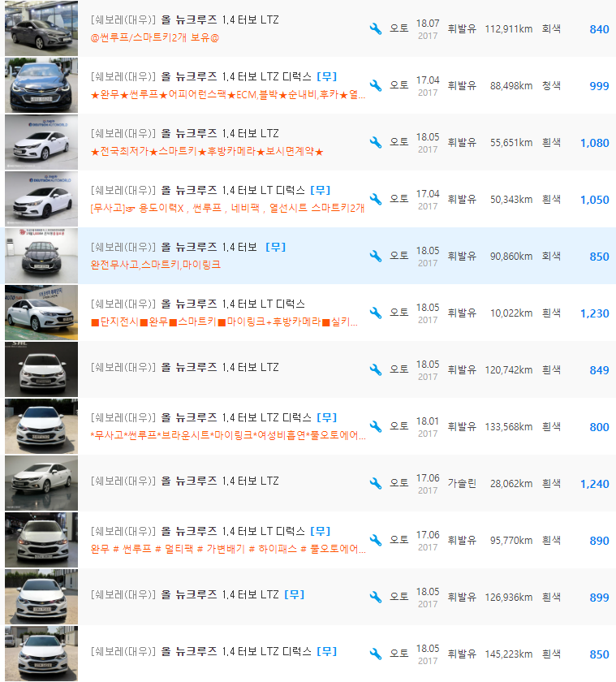Click the mileage 10,022km
Image resolution: width=616 pixels, height=682 pixels.
[511, 313]
